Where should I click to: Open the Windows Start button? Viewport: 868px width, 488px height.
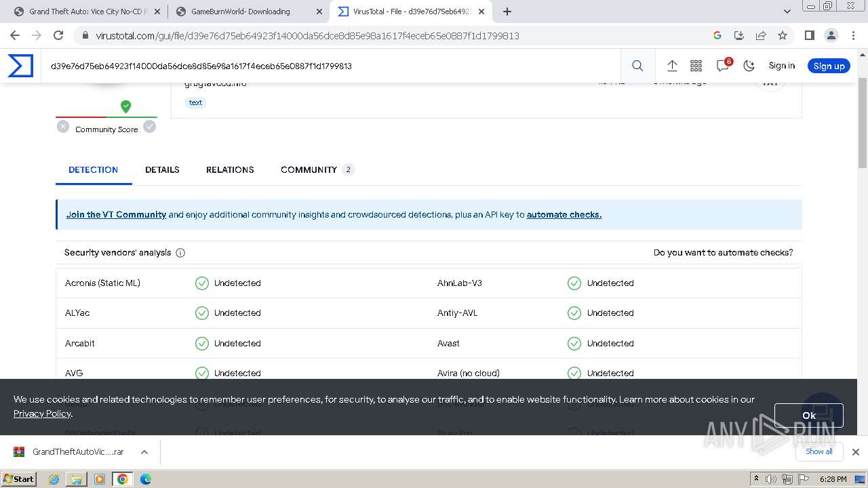[x=18, y=479]
